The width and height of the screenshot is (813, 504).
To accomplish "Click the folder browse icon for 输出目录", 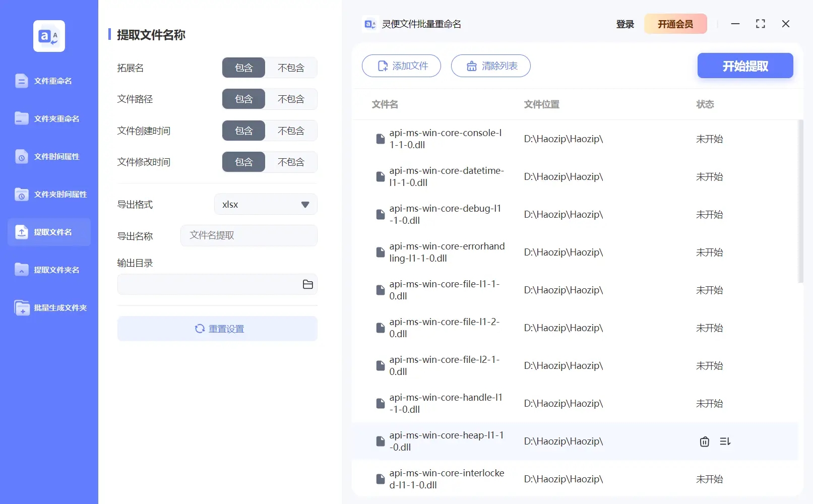I will click(307, 284).
